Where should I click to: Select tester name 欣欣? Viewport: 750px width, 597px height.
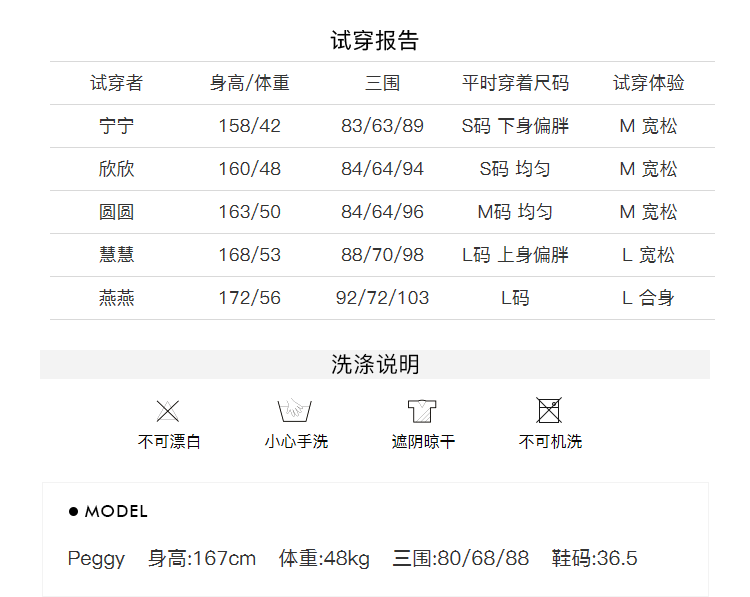(116, 169)
